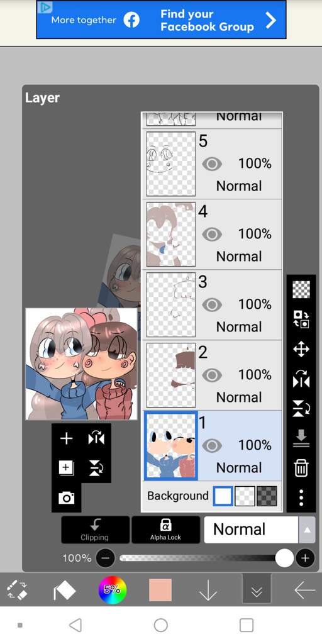Switch brush and eraser tool icon
322x644 pixels.
[x=17, y=590]
